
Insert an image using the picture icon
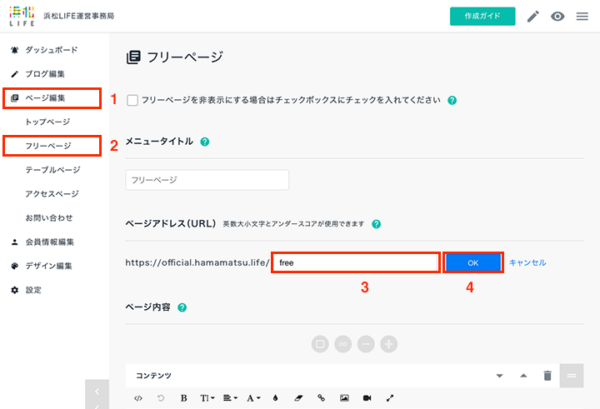pyautogui.click(x=344, y=398)
